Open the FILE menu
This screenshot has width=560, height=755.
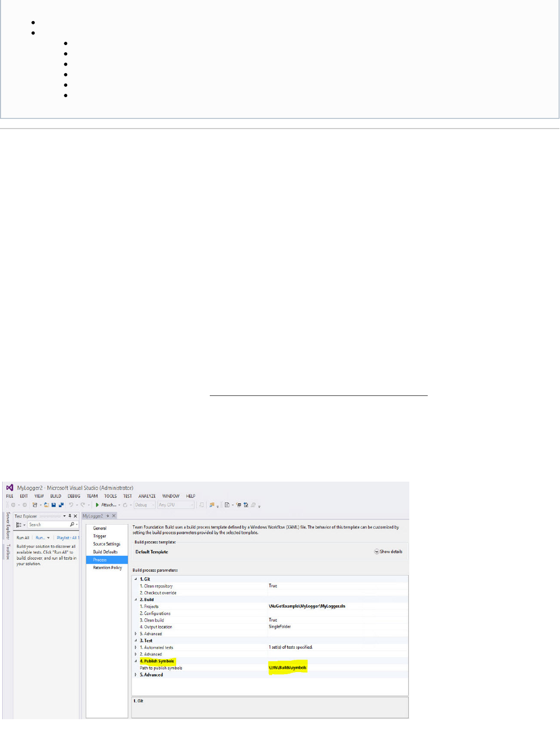pyautogui.click(x=10, y=496)
